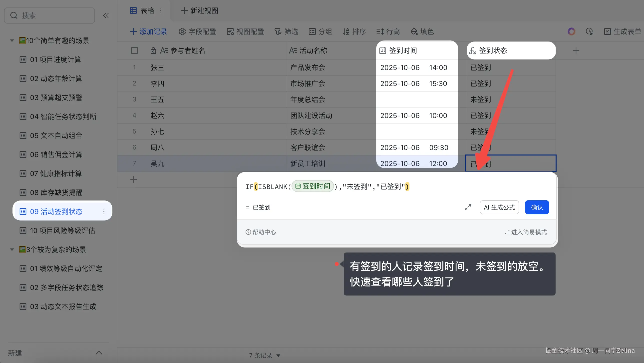The image size is (644, 363).
Task: Collapse the 10个简单有趣的场景 folder
Action: click(12, 40)
